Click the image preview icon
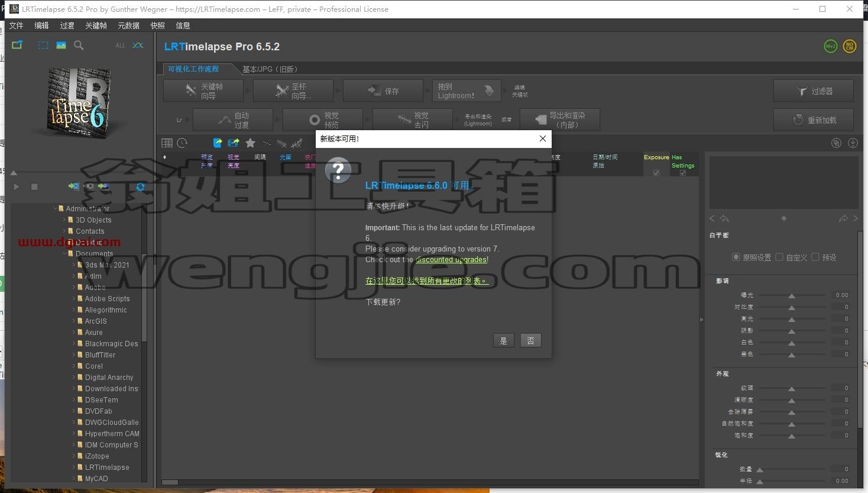The width and height of the screenshot is (868, 493). [61, 45]
